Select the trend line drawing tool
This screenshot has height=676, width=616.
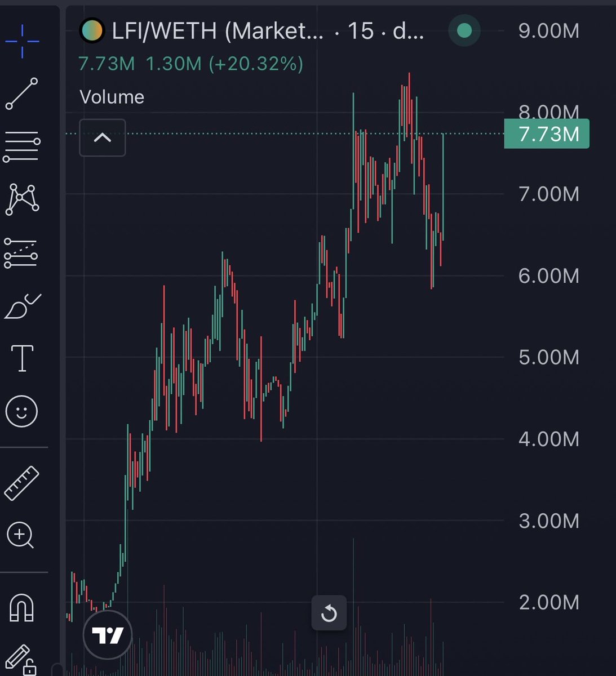(22, 94)
